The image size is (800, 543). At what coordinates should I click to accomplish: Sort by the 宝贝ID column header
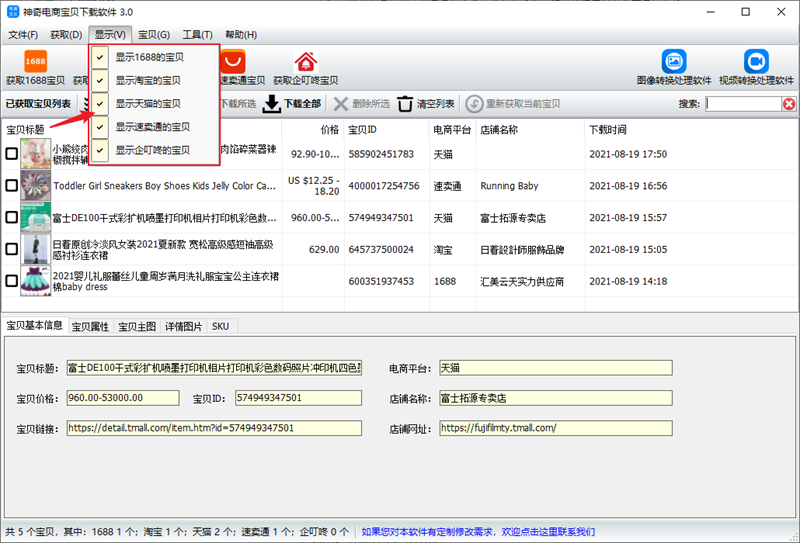pos(387,130)
